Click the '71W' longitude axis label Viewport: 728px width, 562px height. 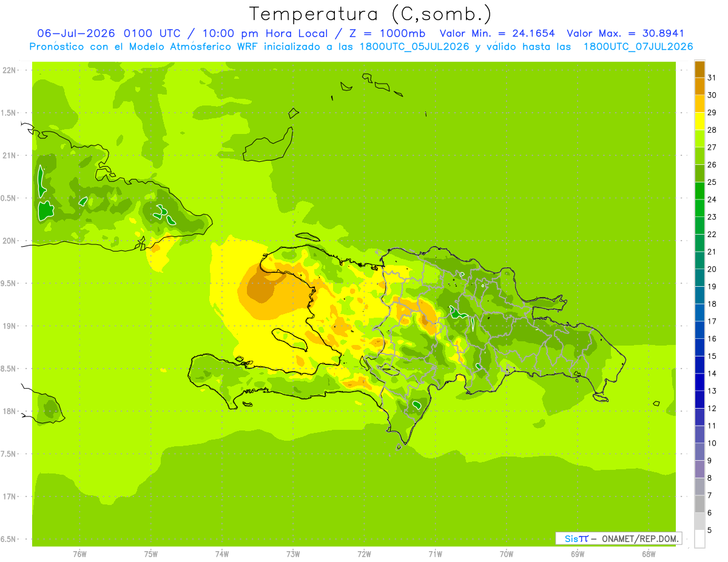(x=435, y=554)
